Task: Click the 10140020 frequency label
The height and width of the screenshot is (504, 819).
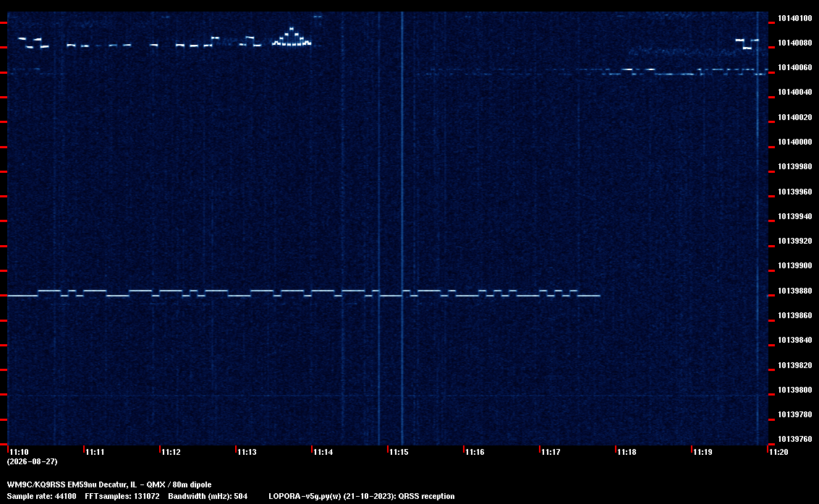Action: pyautogui.click(x=795, y=117)
